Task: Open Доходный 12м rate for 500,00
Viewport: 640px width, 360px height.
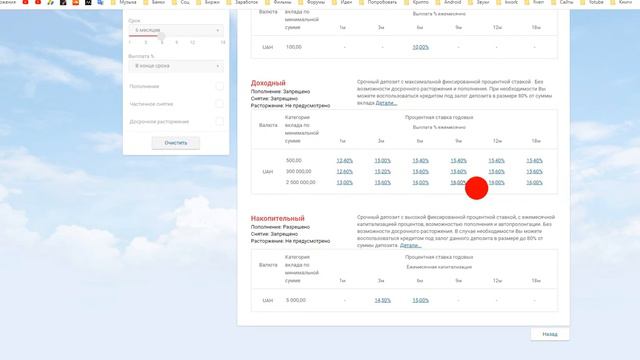Action: (x=496, y=161)
